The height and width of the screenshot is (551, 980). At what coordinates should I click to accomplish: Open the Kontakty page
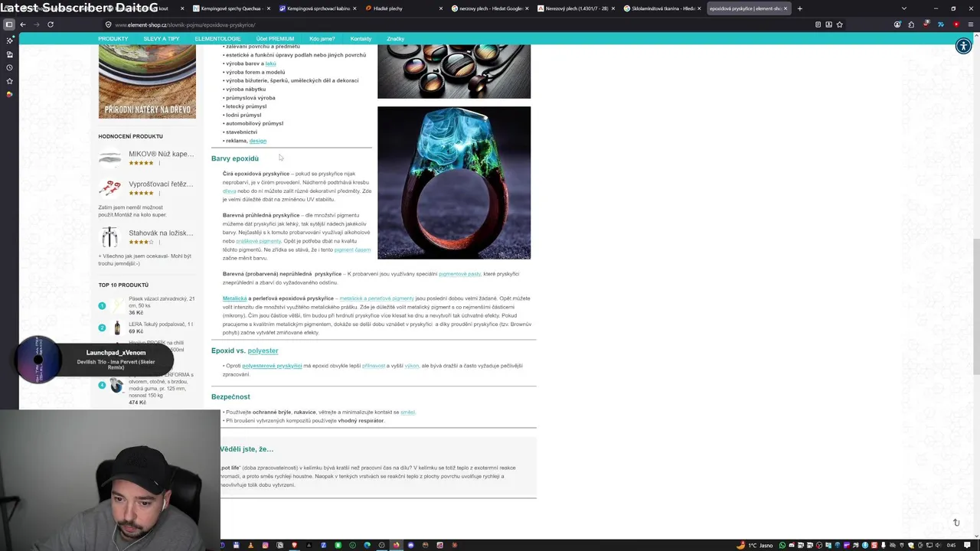click(x=361, y=38)
